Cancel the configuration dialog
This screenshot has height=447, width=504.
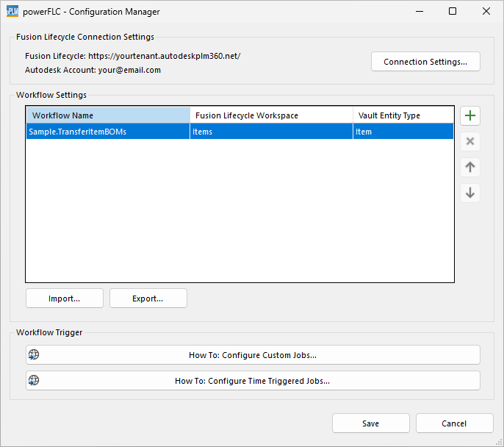pos(454,423)
